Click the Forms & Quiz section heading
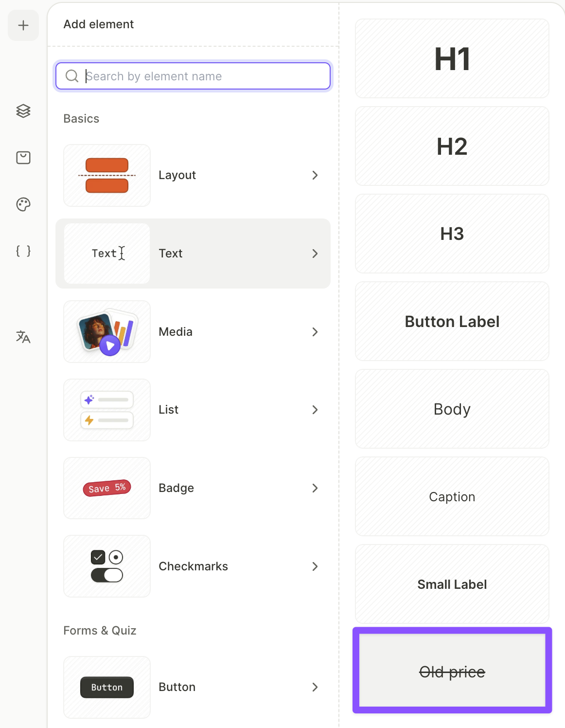This screenshot has height=728, width=565. tap(100, 631)
